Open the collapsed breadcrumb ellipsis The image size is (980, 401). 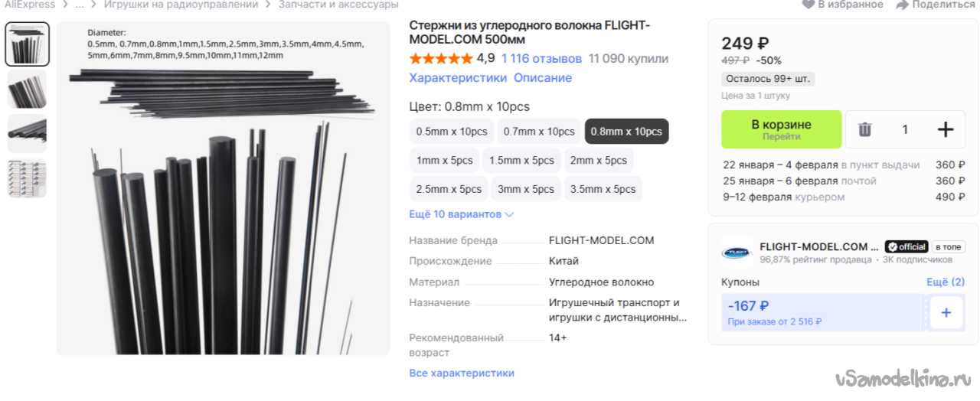pos(80,5)
